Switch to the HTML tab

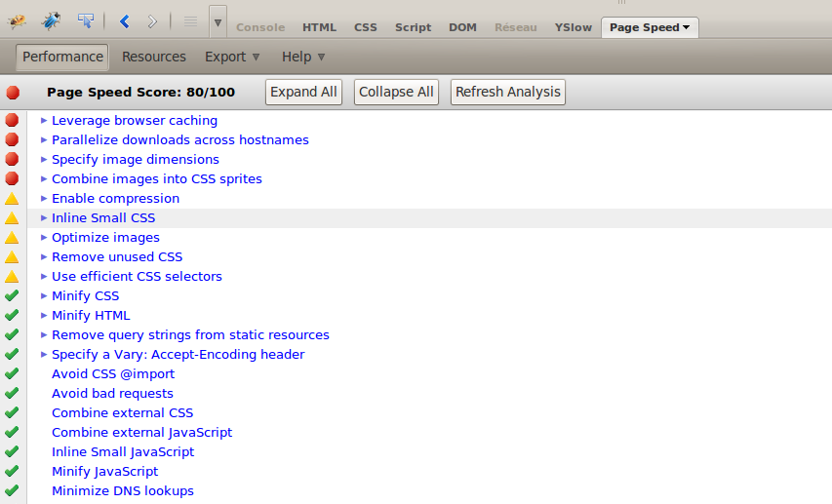click(319, 27)
